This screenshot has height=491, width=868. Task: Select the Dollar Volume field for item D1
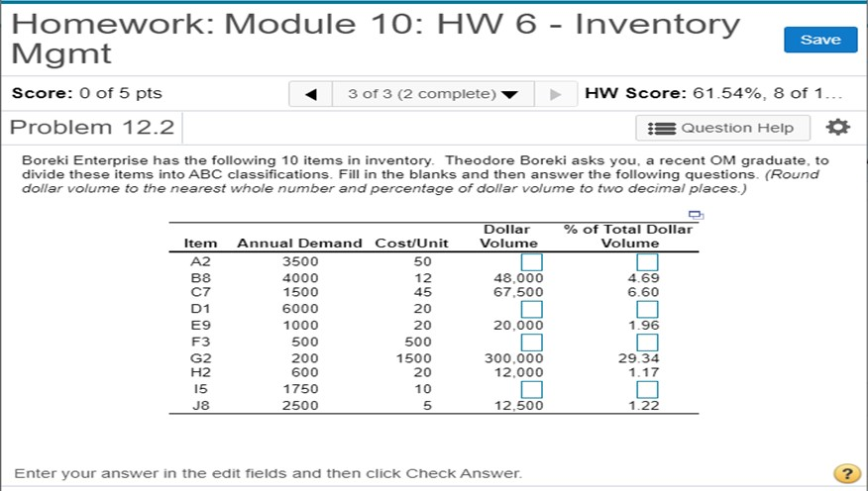pos(531,309)
